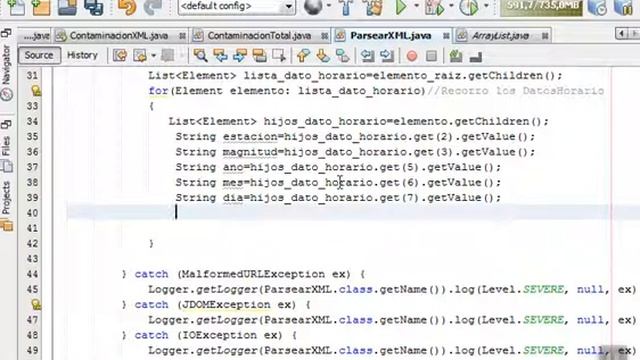The image size is (640, 360).
Task: Click the Comment lines icon
Action: coord(456,56)
